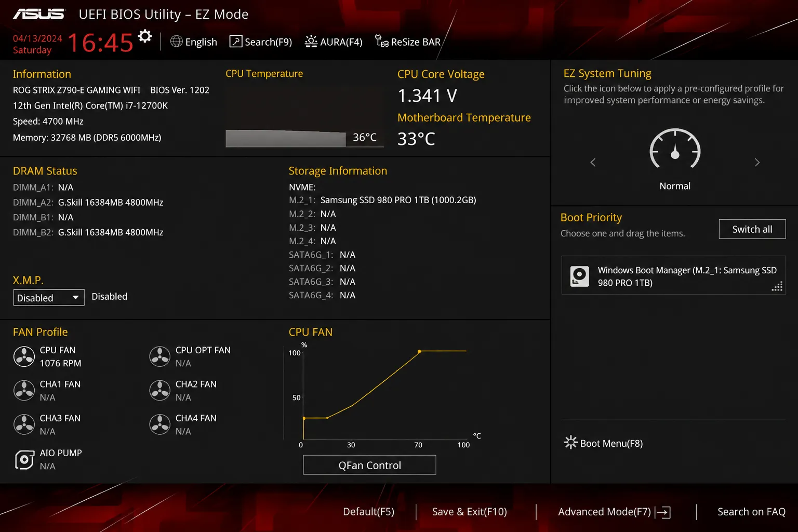Image resolution: width=798 pixels, height=532 pixels.
Task: Select the Windows Boot Manager boot entry
Action: coord(673,275)
